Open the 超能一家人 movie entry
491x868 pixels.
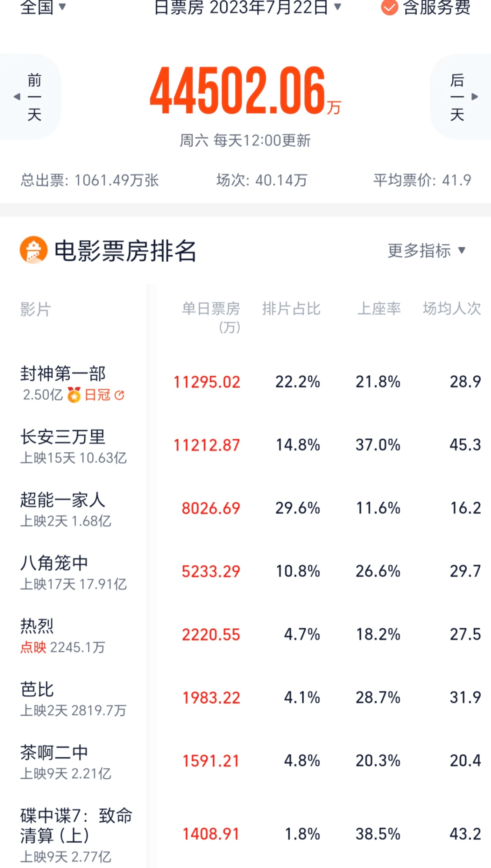click(x=63, y=500)
